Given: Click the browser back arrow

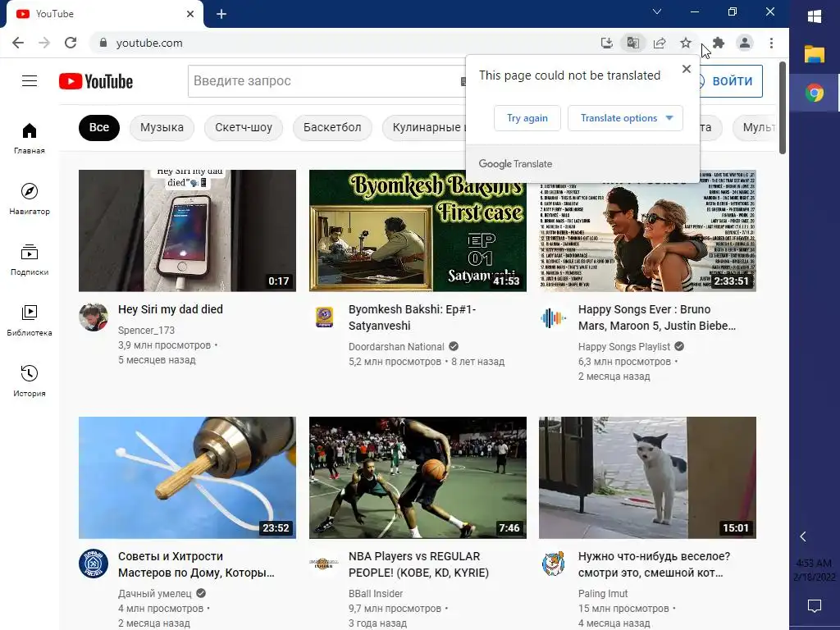Looking at the screenshot, I should [x=18, y=43].
